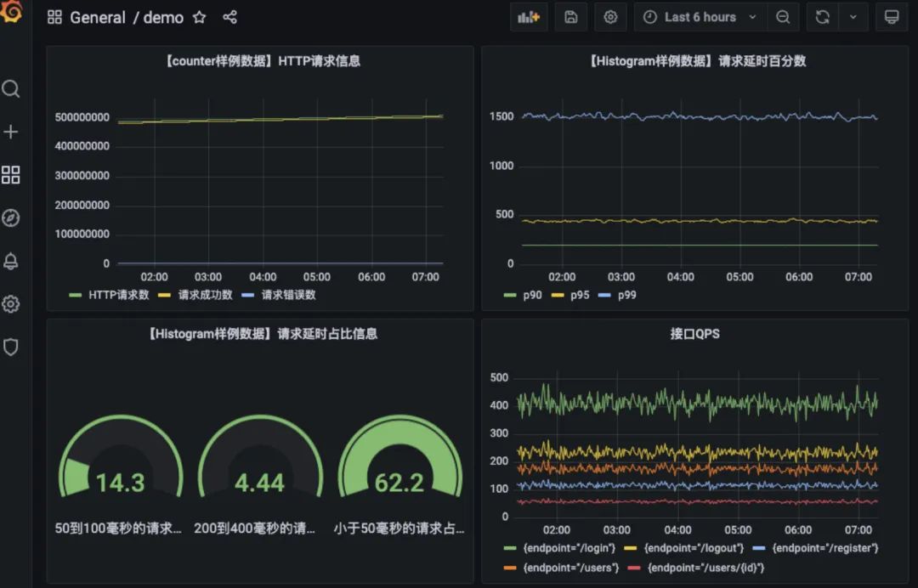The height and width of the screenshot is (588, 918).
Task: Toggle the /logout endpoint legend series
Action: pyautogui.click(x=694, y=548)
